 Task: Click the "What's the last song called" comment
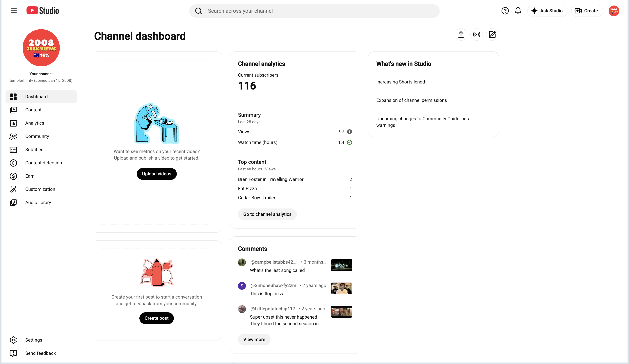point(277,270)
